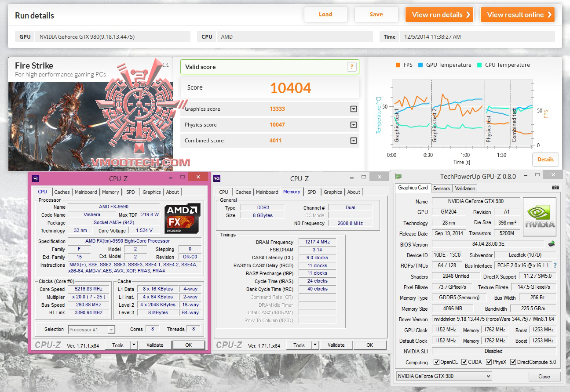Open the Processor #1 selection dropdown
The image size is (570, 392).
pos(91,329)
